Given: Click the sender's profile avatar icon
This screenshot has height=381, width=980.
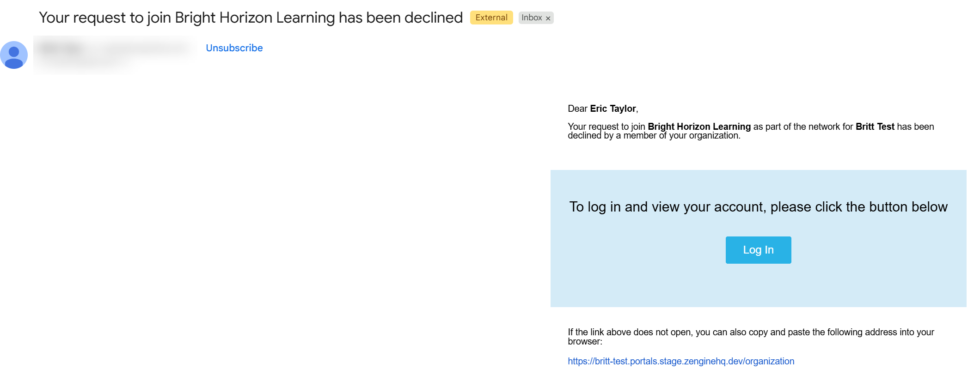Looking at the screenshot, I should (14, 55).
